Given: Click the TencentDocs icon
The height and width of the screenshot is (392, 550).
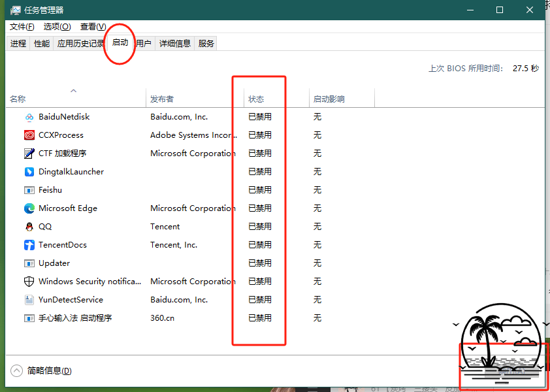Looking at the screenshot, I should click(x=29, y=245).
